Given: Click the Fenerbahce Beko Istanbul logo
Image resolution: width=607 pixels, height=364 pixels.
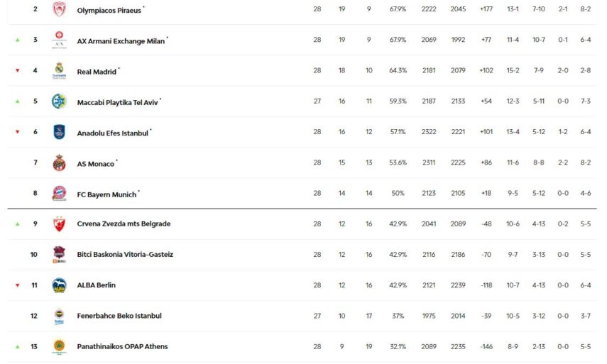Looking at the screenshot, I should [59, 316].
